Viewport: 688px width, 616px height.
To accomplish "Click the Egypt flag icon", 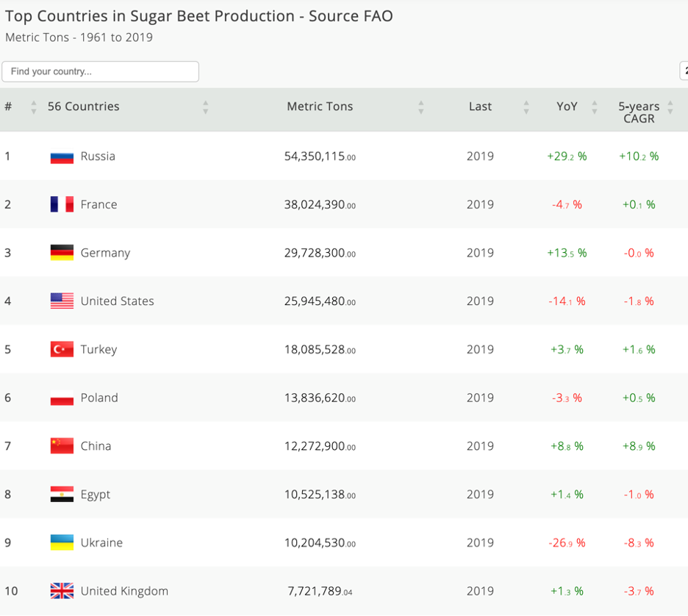I will click(x=62, y=495).
